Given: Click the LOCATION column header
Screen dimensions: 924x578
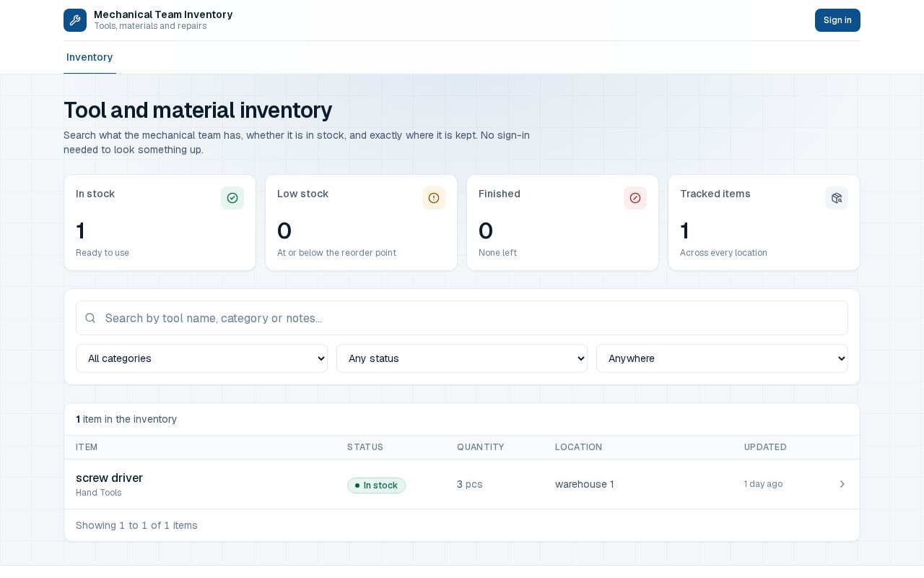Looking at the screenshot, I should 578,447.
